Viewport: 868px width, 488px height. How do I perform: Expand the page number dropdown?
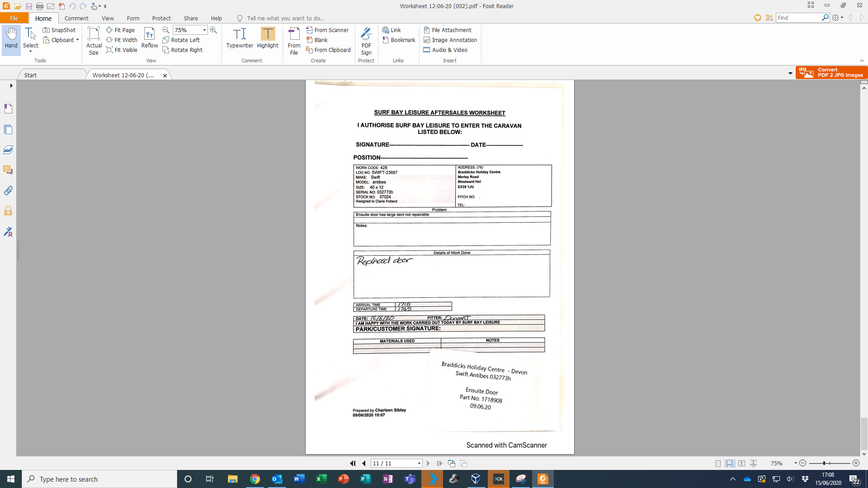(x=419, y=463)
